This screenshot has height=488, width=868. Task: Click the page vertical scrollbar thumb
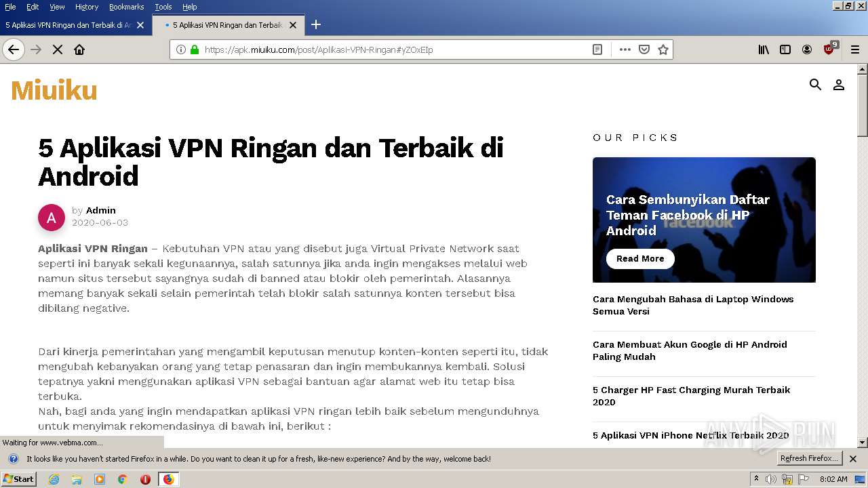863,106
